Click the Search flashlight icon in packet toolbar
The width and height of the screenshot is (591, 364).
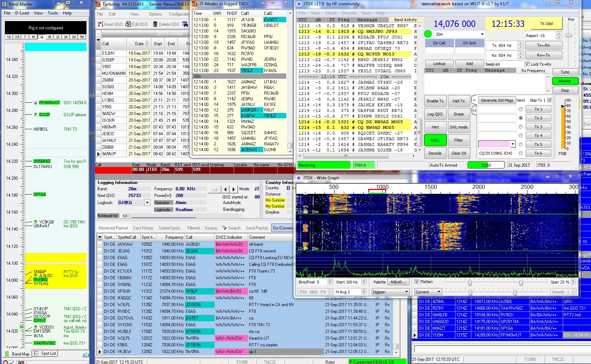tap(225, 228)
